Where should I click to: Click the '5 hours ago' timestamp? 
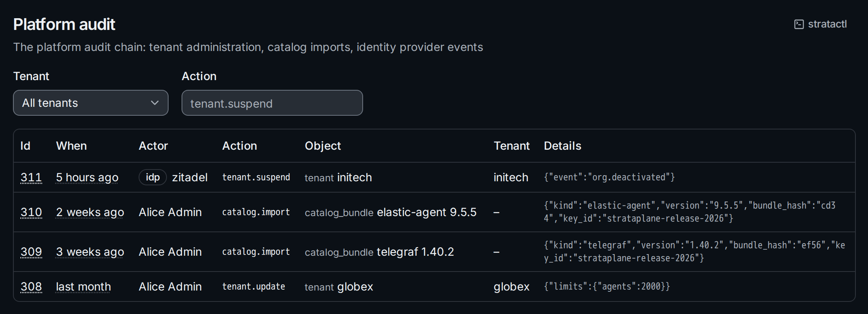point(87,177)
